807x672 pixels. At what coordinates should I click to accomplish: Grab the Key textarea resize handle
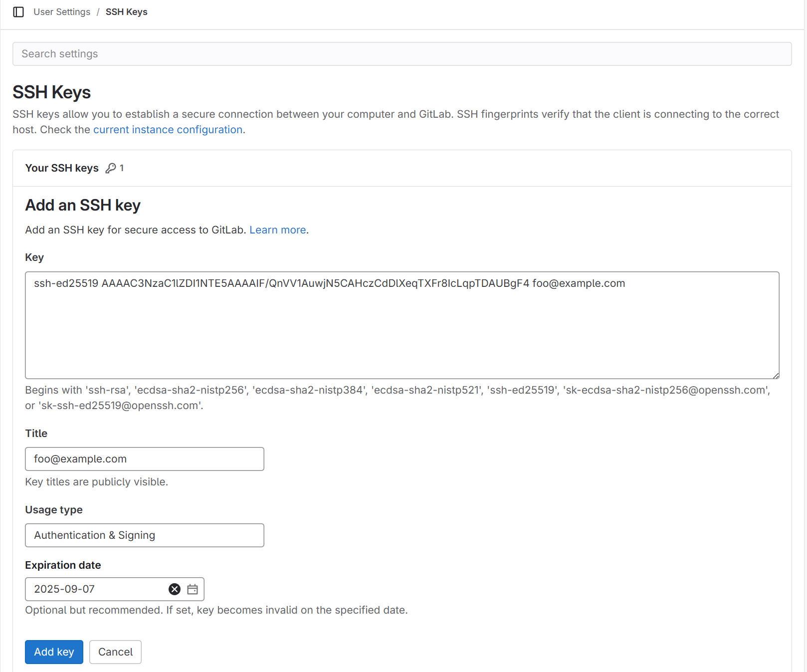(776, 375)
